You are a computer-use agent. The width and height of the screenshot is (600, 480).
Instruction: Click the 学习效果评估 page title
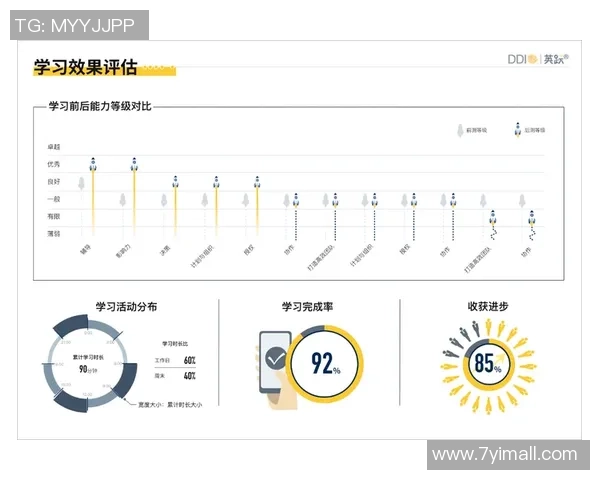[x=85, y=67]
